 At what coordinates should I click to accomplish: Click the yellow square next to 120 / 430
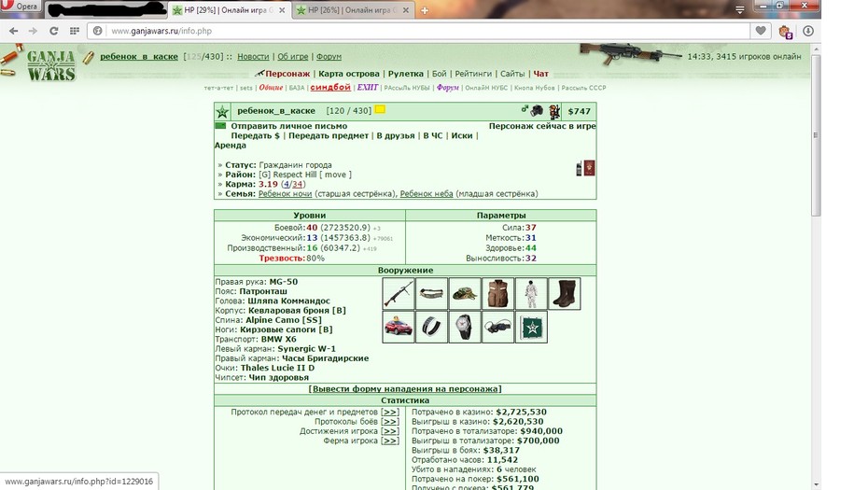(x=380, y=109)
